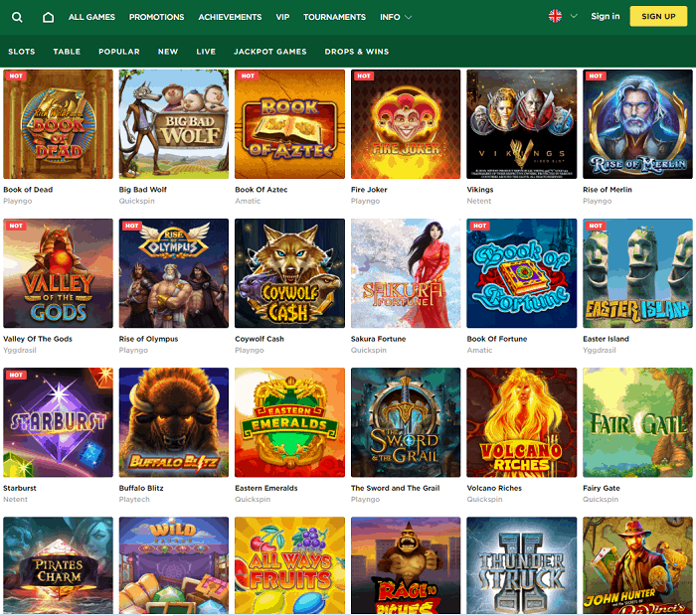Open Rise of Merlin game thumbnail
Screen dimensions: 696x616
point(638,124)
